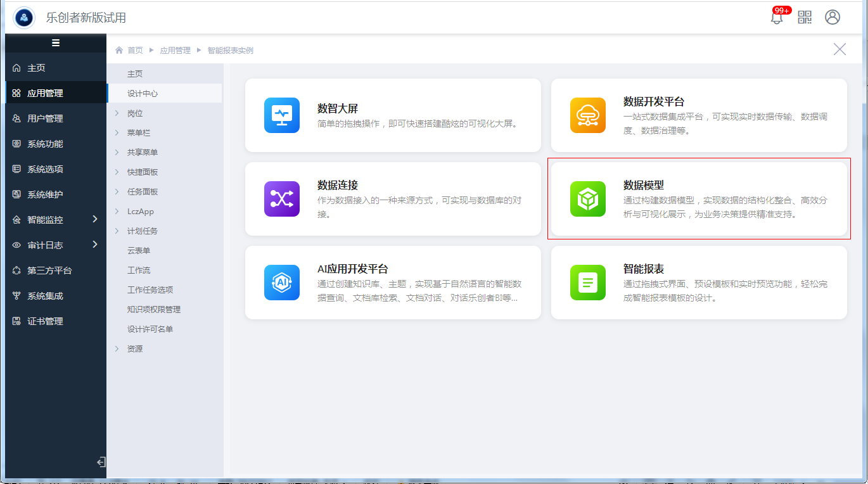Click the 智能报表 green document icon
The width and height of the screenshot is (868, 484).
tap(588, 283)
